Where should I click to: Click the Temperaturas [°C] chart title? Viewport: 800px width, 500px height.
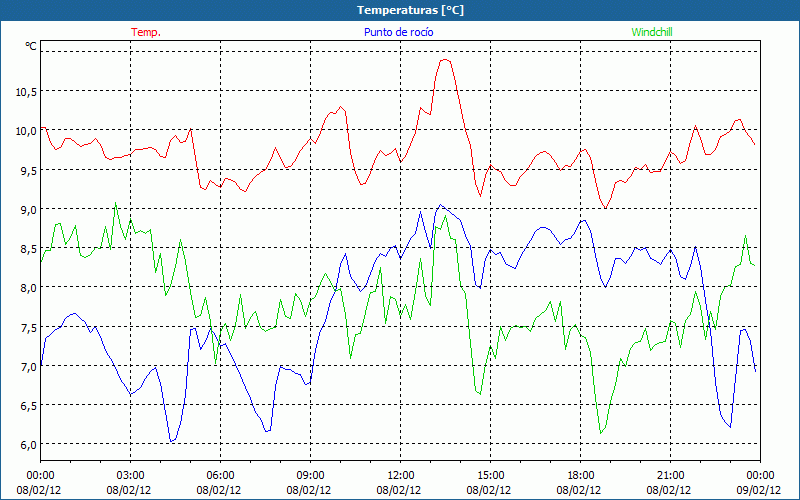tap(410, 10)
